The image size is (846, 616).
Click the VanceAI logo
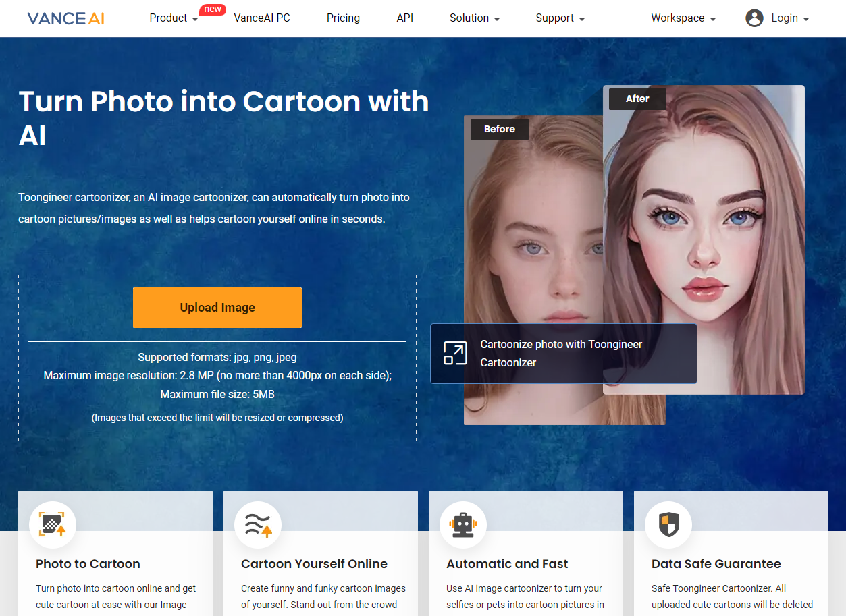tap(65, 18)
